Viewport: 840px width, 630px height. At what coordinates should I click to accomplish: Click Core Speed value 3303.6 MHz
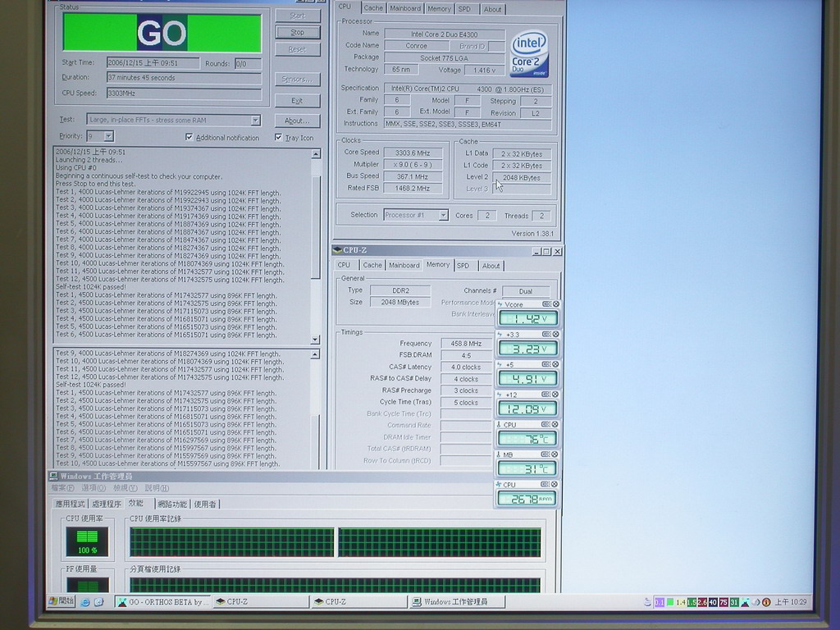[413, 153]
